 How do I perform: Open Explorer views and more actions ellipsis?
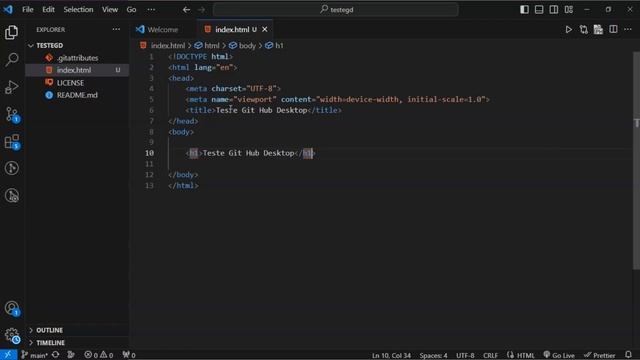(116, 29)
